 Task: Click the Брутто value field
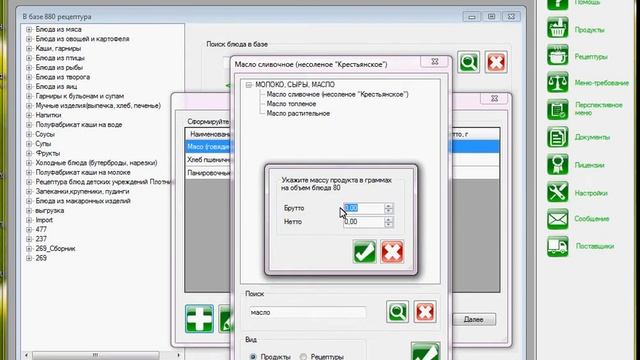[x=364, y=208]
